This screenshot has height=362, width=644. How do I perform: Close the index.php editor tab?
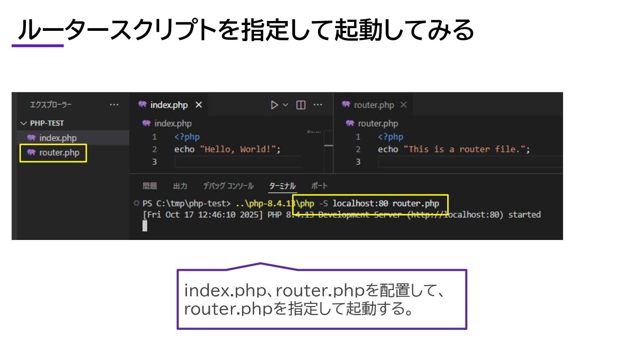199,105
